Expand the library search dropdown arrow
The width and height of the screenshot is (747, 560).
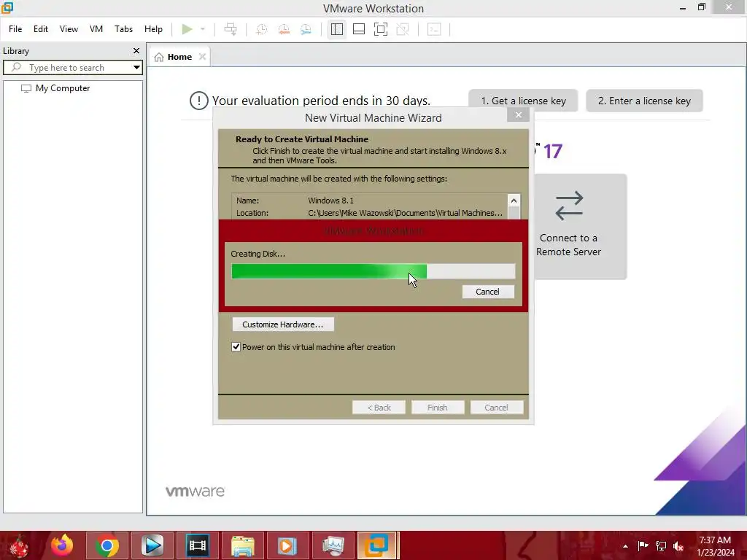pyautogui.click(x=136, y=68)
